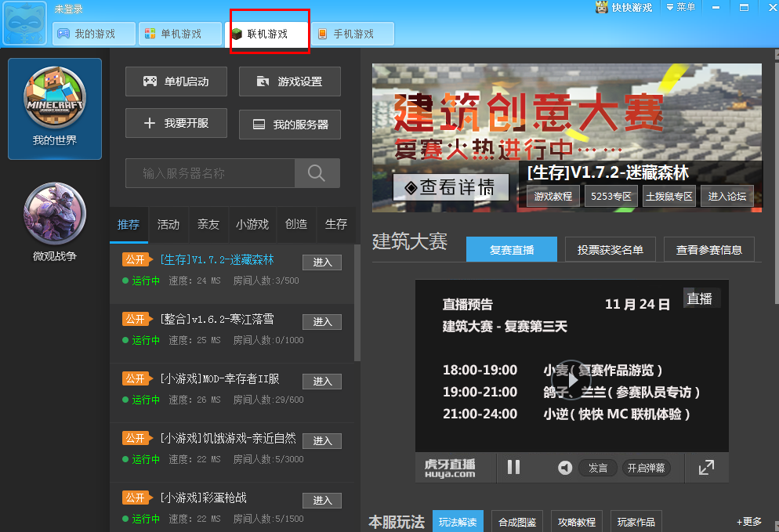Screen dimensions: 779x532
Task: Select the 复赛直播 tab
Action: click(x=512, y=249)
